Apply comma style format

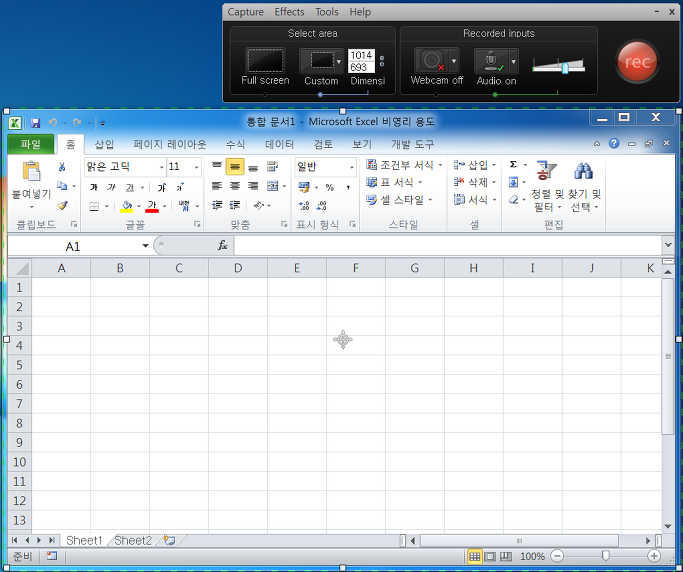[348, 187]
